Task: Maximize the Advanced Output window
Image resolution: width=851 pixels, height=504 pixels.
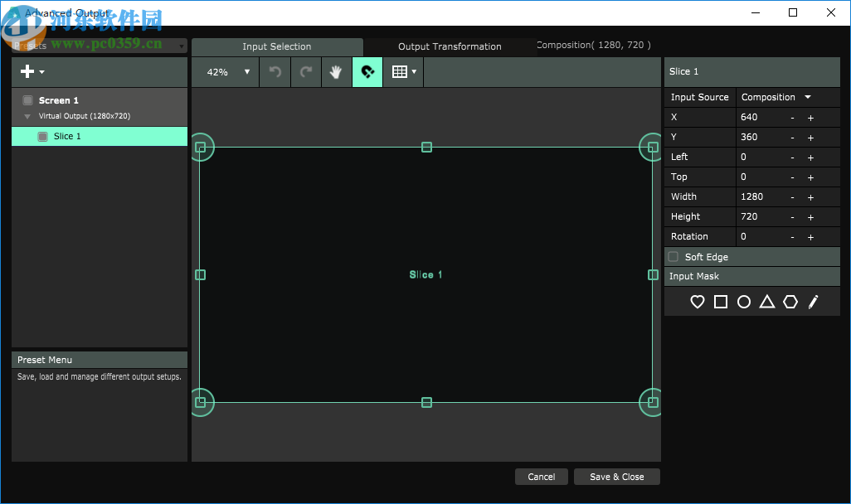Action: [x=793, y=12]
